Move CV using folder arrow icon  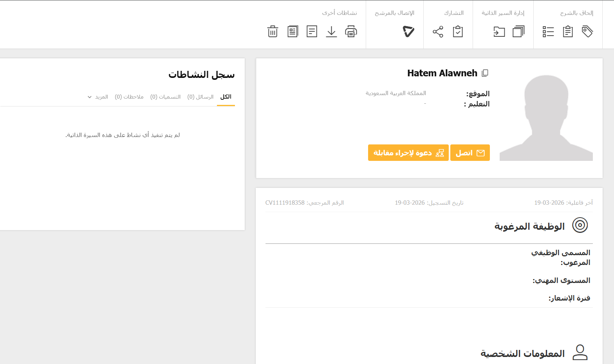(x=499, y=31)
